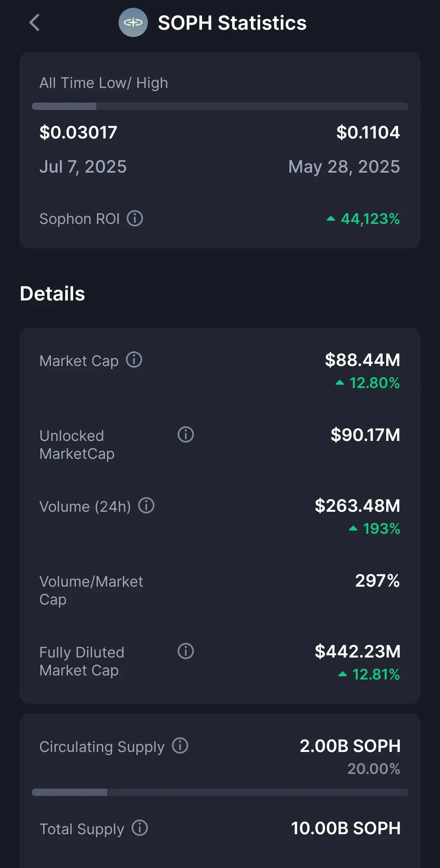Viewport: 440px width, 868px height.
Task: Tap the all-time high price $0.1104
Action: [x=368, y=132]
